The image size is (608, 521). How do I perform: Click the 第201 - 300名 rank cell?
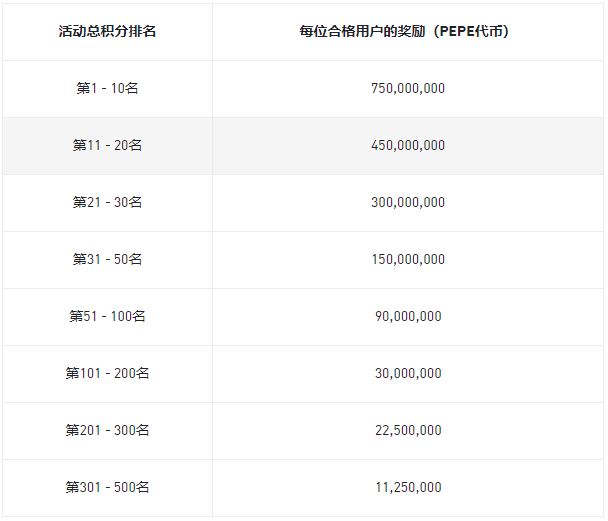[107, 430]
